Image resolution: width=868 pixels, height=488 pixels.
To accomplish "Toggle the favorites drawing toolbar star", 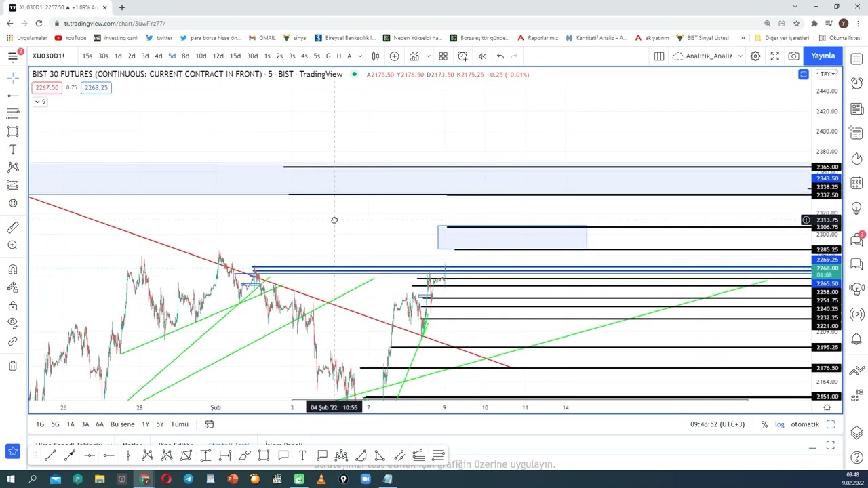I will click(x=13, y=451).
